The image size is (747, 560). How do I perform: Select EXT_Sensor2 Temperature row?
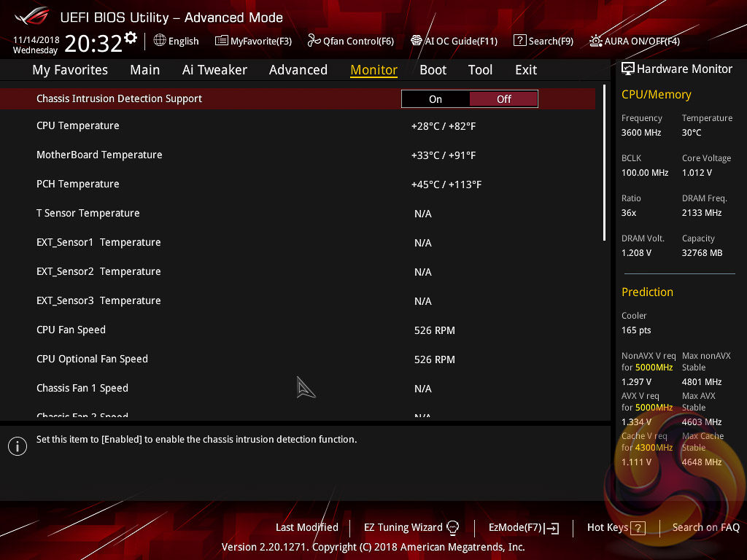[298, 271]
